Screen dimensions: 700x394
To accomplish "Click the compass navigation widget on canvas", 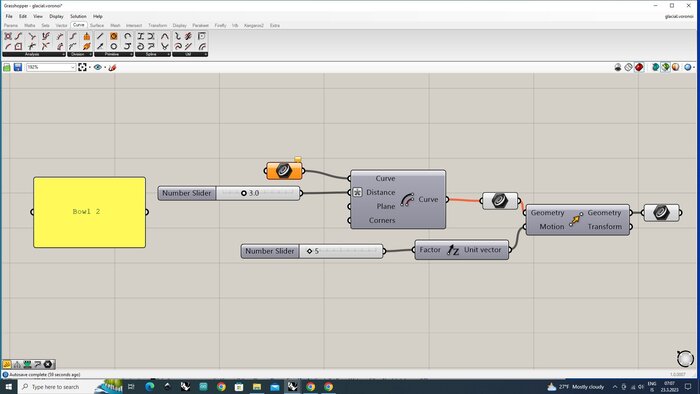I will (685, 358).
